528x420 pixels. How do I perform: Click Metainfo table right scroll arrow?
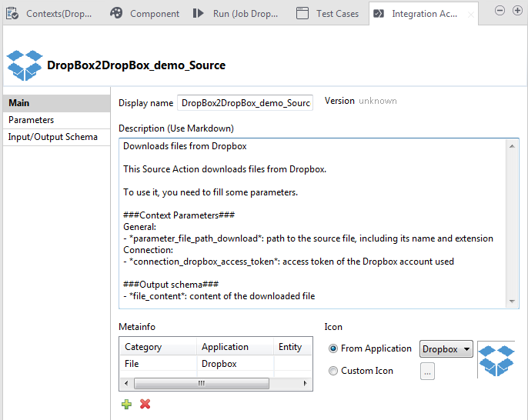[305, 383]
